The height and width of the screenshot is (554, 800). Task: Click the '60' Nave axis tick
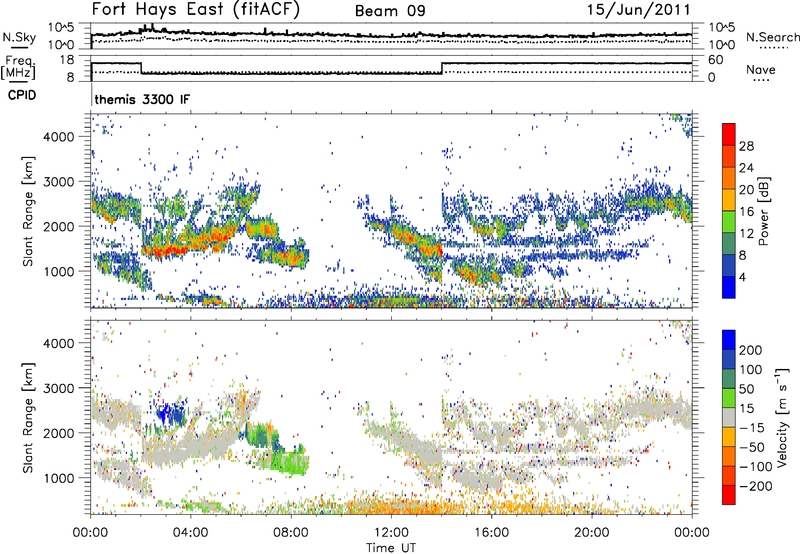715,60
